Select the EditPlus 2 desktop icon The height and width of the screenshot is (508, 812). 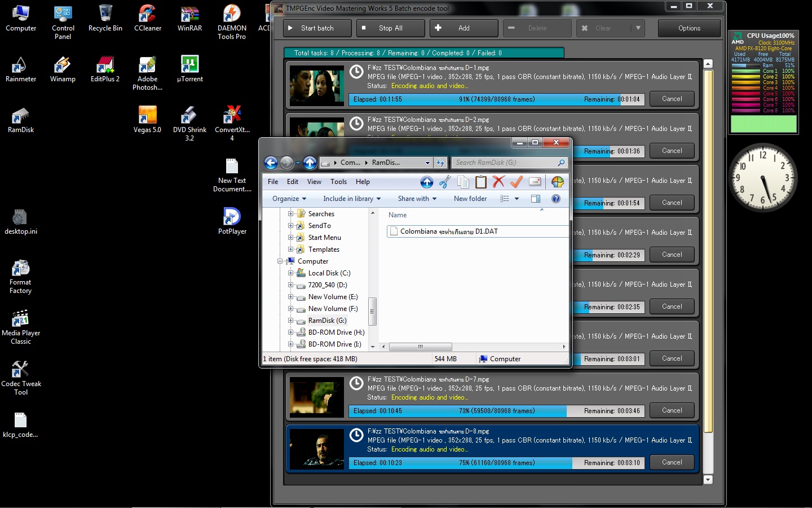pyautogui.click(x=105, y=69)
